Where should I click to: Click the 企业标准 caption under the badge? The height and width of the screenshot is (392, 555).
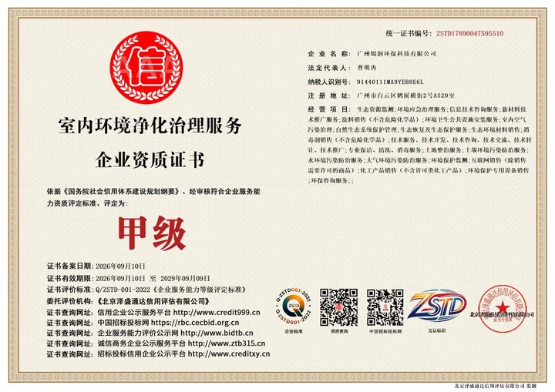tap(294, 331)
